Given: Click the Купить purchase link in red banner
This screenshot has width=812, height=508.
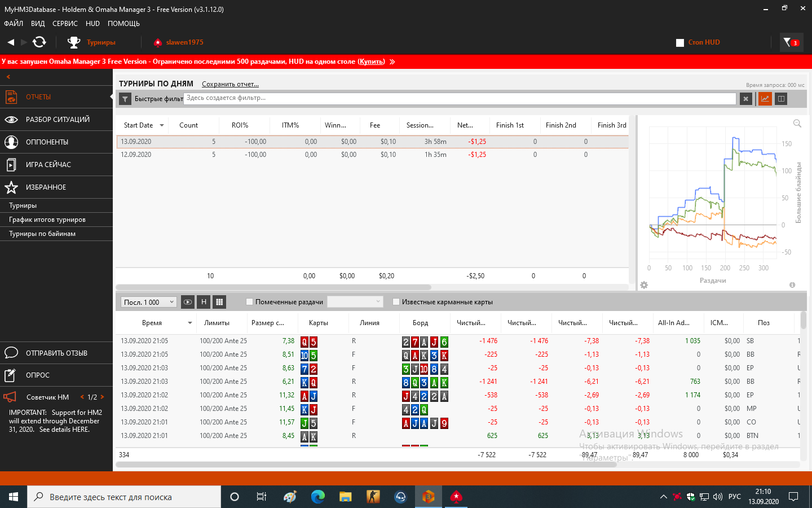Looking at the screenshot, I should click(372, 62).
